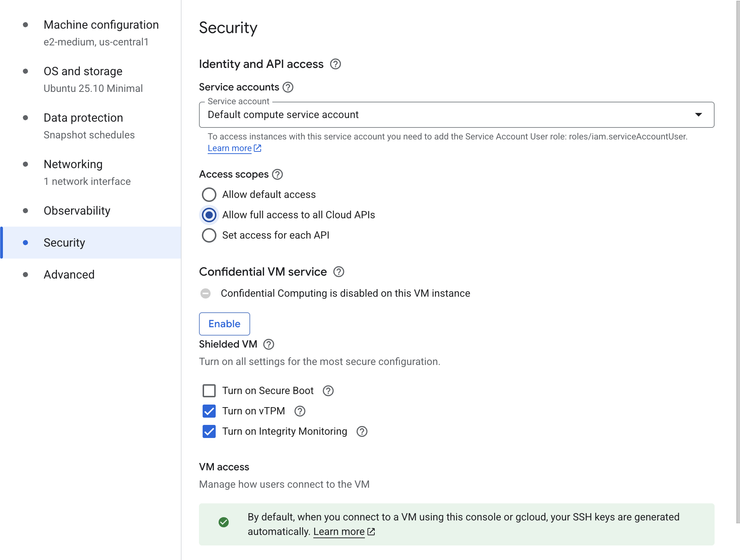Select Allow default access radio option
The height and width of the screenshot is (560, 740).
click(209, 195)
